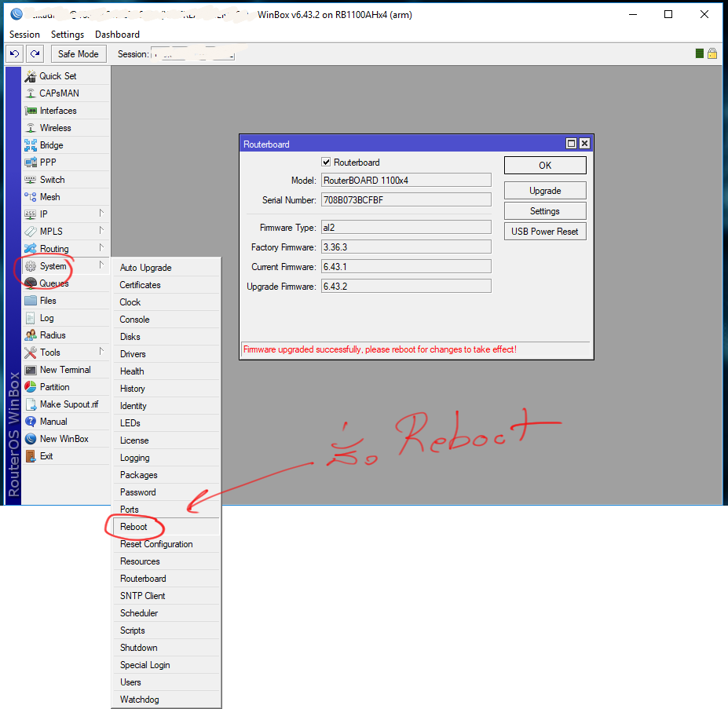This screenshot has width=728, height=709.
Task: Click the Model field RouterBOARD 1100x4
Action: point(406,180)
